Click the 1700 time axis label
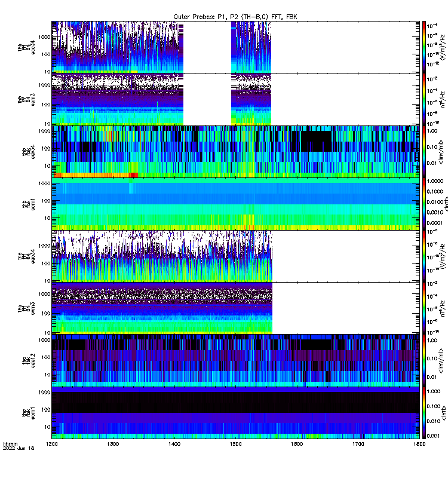448x478 pixels. (x=358, y=444)
